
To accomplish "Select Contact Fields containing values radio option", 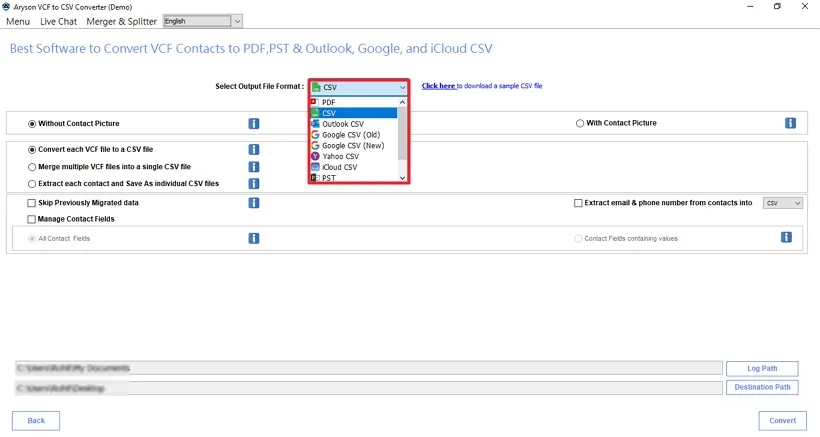I will pos(578,239).
